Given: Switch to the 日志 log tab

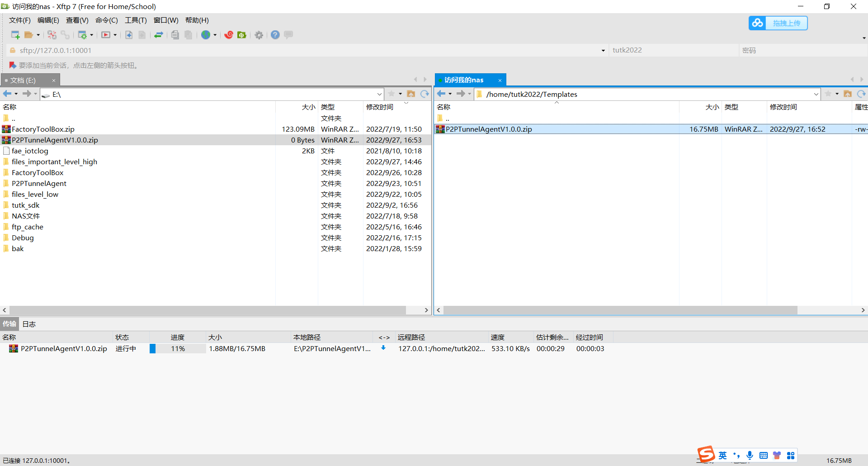Looking at the screenshot, I should click(29, 324).
